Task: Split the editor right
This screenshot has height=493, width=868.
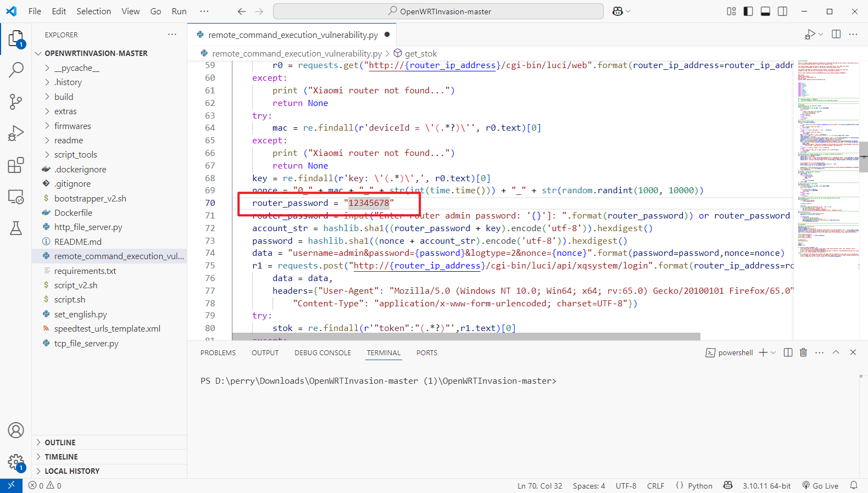Action: 836,34
